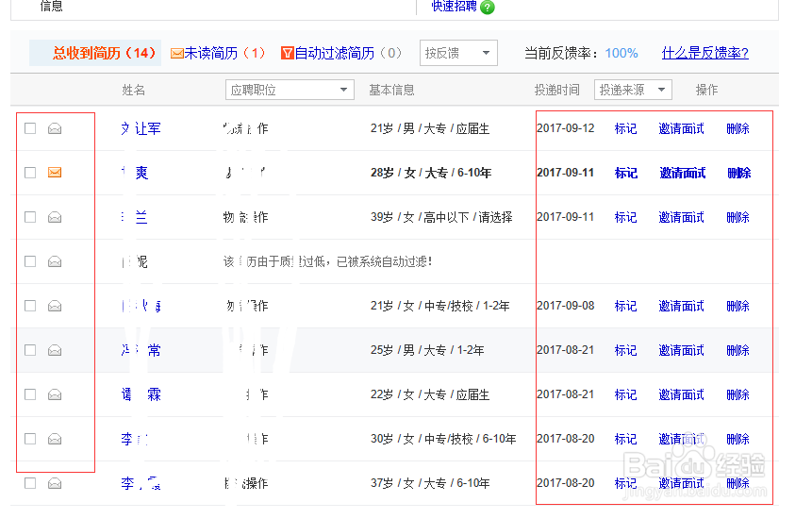Image resolution: width=812 pixels, height=519 pixels.
Task: Click 邀请面试 in the 2017-09-08 row
Action: [x=681, y=306]
